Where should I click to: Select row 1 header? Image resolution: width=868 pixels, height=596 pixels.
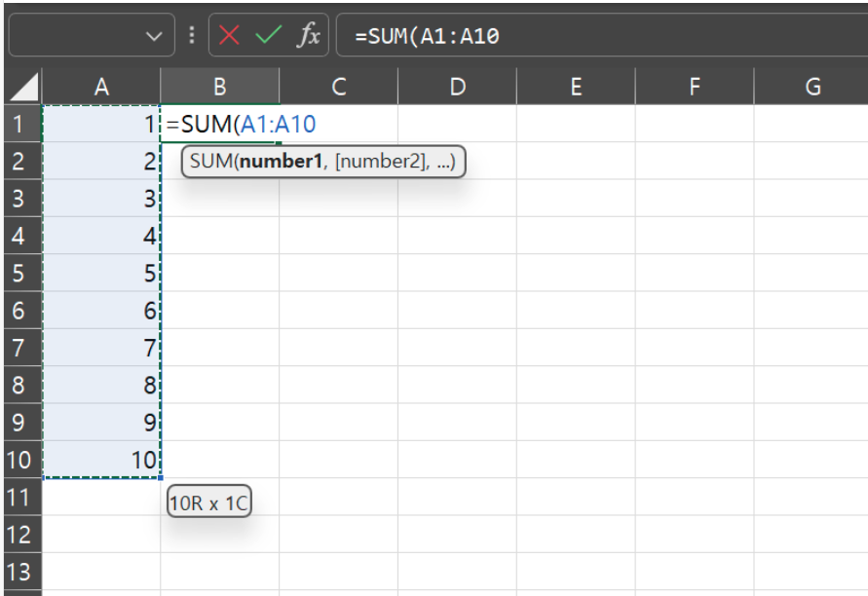click(x=23, y=124)
